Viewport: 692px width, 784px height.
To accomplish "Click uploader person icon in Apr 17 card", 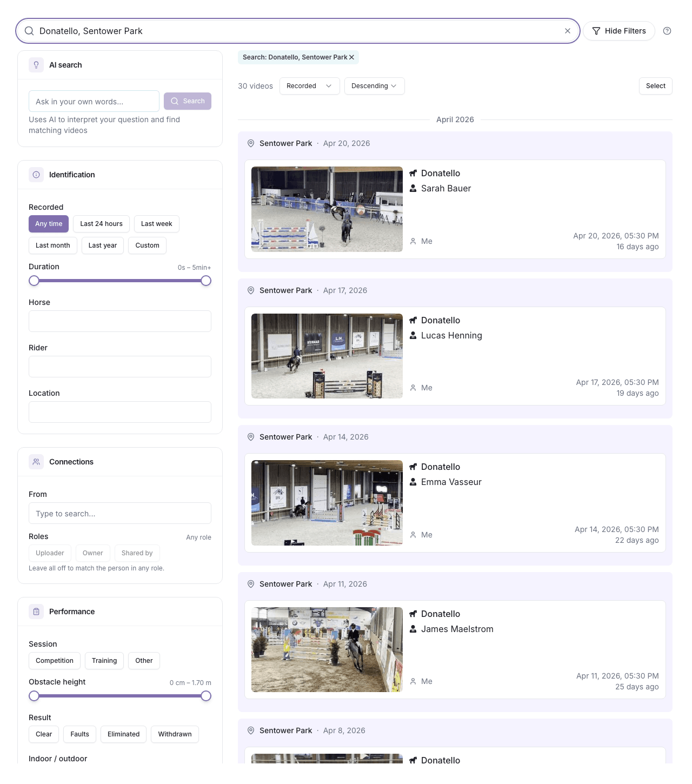I will (413, 388).
